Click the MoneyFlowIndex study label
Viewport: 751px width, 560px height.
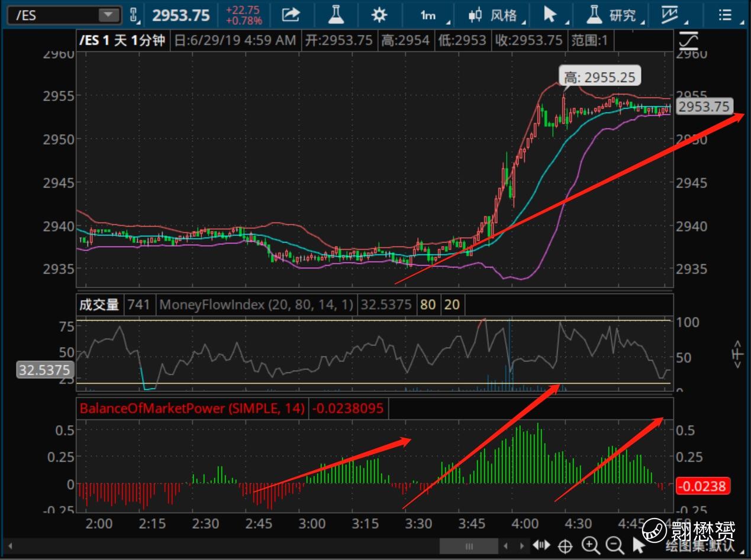pyautogui.click(x=256, y=305)
